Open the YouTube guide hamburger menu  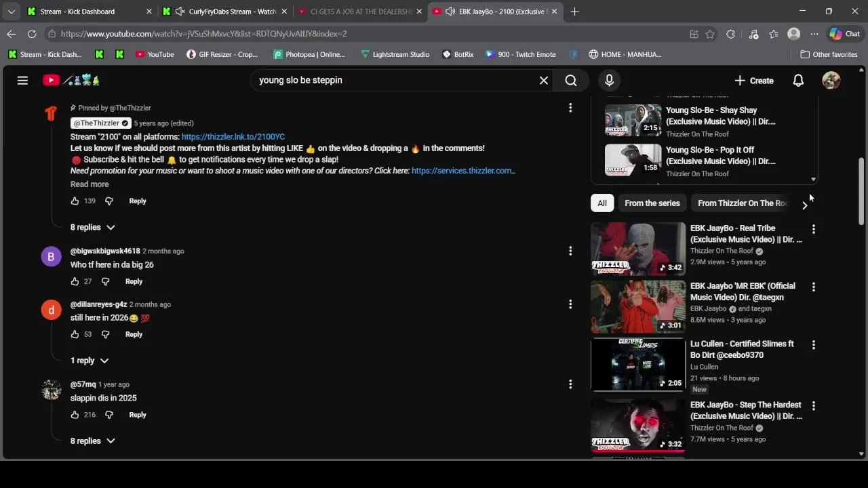coord(22,80)
